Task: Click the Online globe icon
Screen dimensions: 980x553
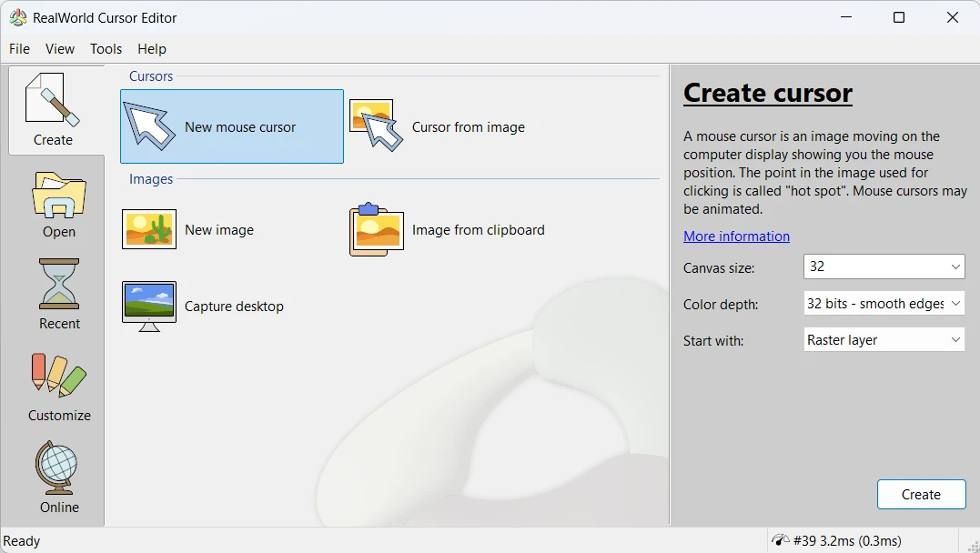Action: [56, 468]
